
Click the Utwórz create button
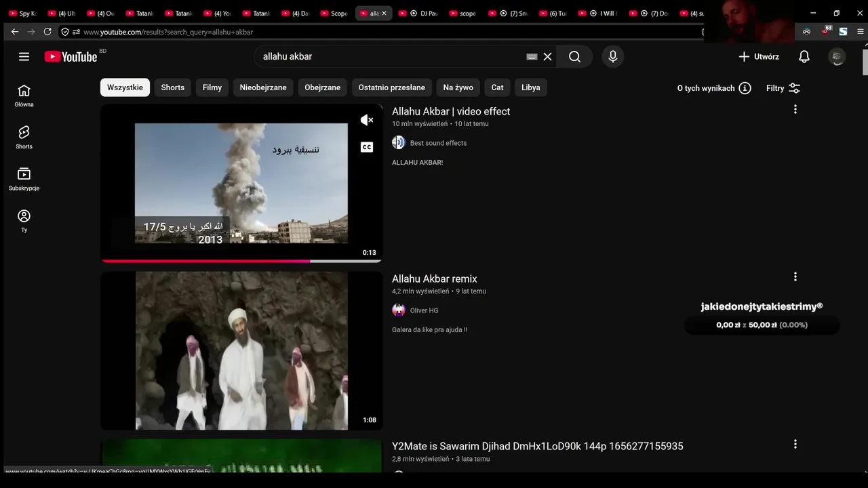(x=759, y=57)
